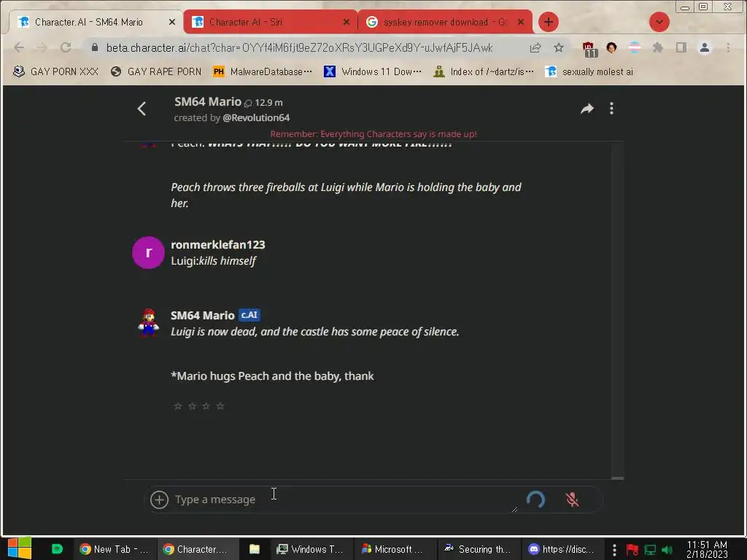Expand the tab search dropdown arrow
This screenshot has width=747, height=560.
(659, 22)
